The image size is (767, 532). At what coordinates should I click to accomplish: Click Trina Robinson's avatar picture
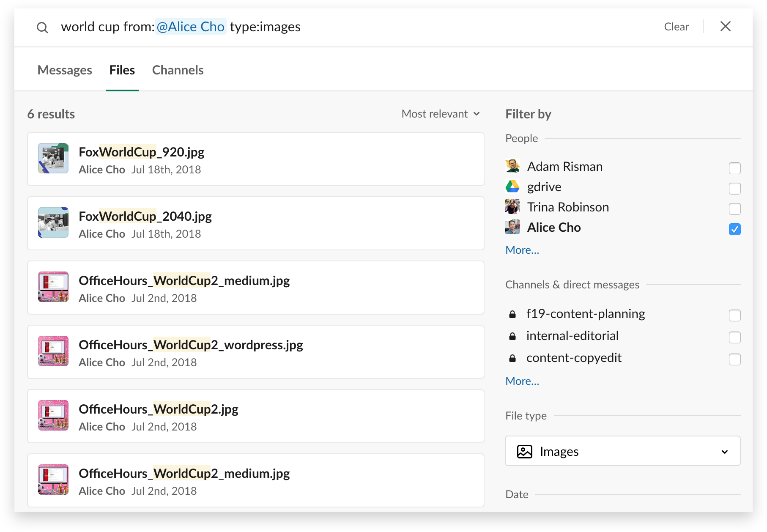(x=512, y=207)
